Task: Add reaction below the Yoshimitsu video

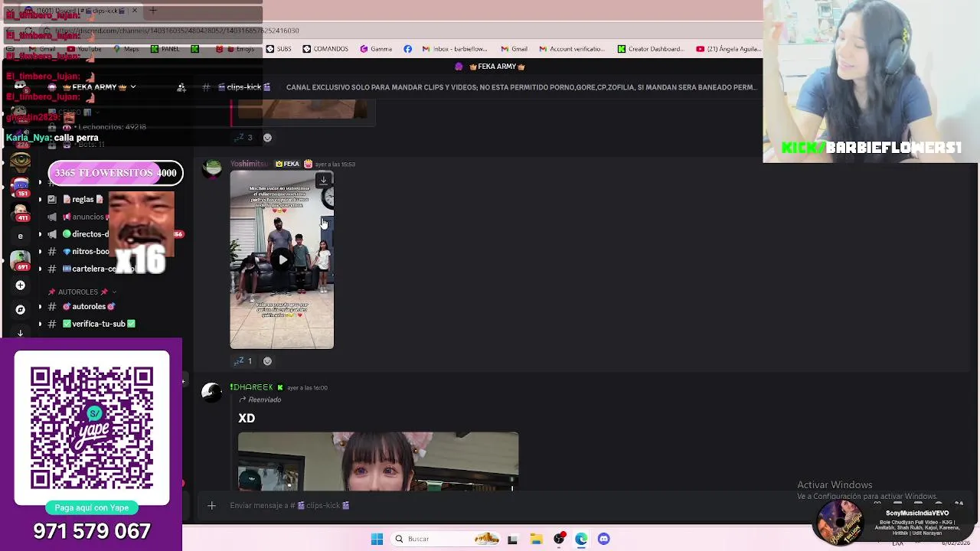Action: click(x=267, y=361)
